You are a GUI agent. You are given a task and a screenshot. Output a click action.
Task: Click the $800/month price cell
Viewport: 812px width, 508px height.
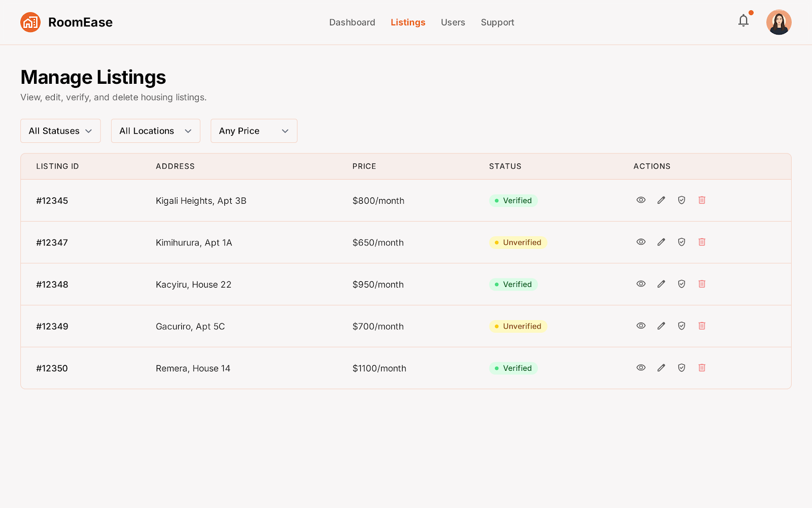tap(379, 201)
